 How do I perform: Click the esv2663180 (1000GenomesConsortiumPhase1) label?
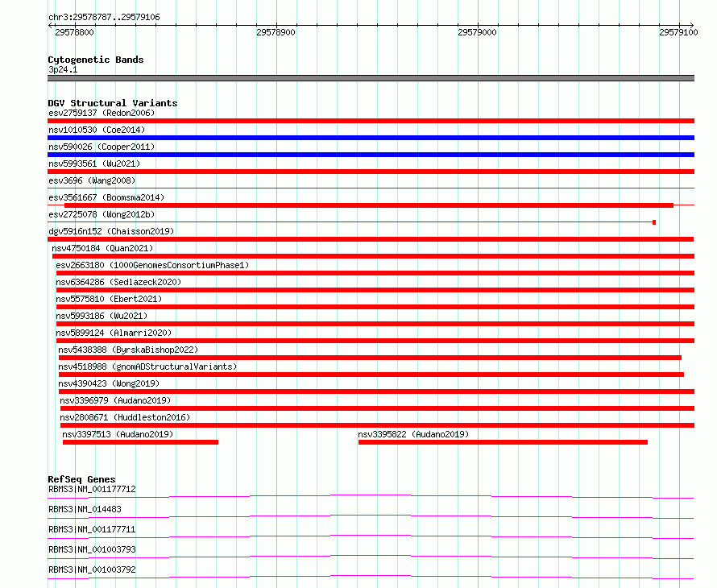(x=152, y=265)
